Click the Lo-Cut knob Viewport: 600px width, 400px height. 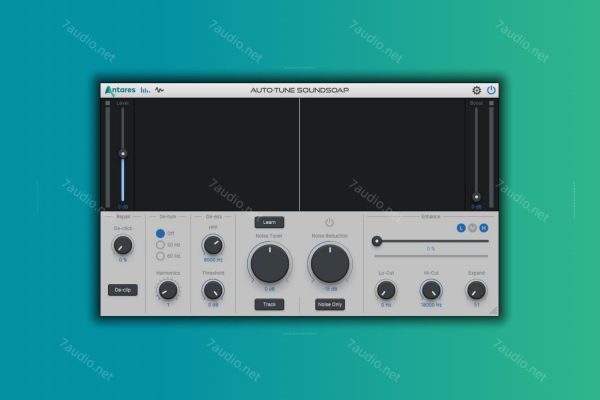click(386, 290)
